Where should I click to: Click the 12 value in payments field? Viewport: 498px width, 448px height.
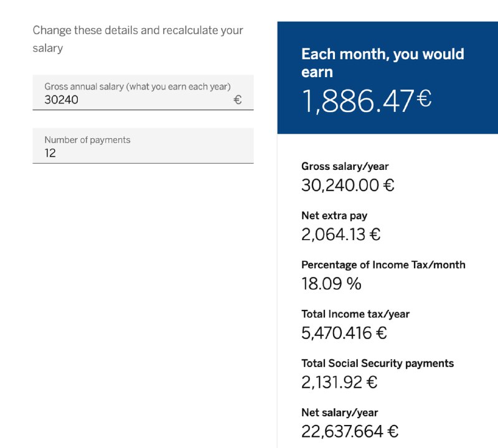pos(50,153)
